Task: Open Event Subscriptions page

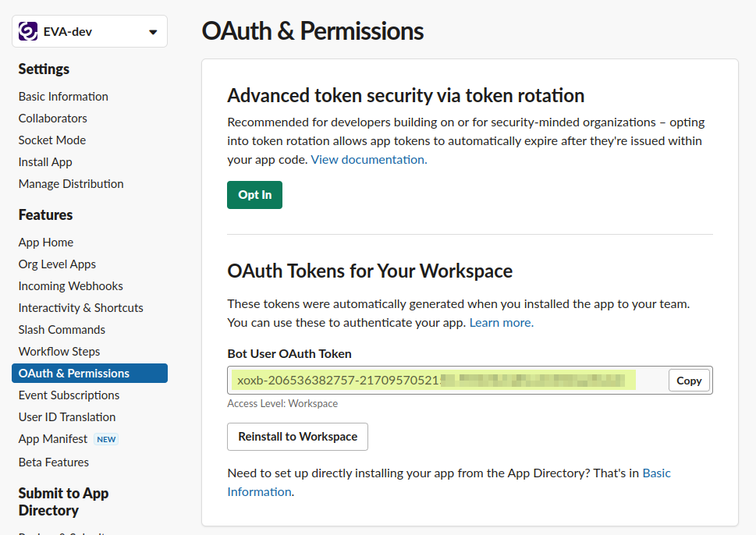Action: pos(69,395)
